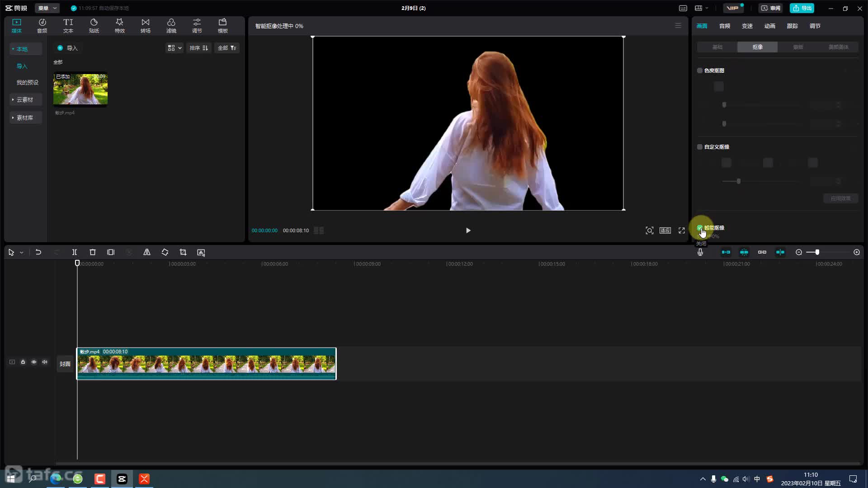Open the 转场 transitions panel
Screen dimensions: 868x488
[145, 26]
